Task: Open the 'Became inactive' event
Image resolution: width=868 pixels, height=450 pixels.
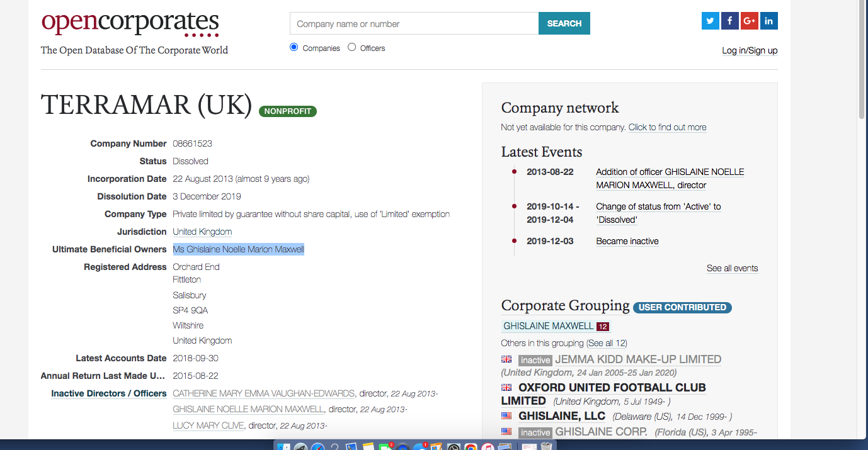Action: [627, 241]
